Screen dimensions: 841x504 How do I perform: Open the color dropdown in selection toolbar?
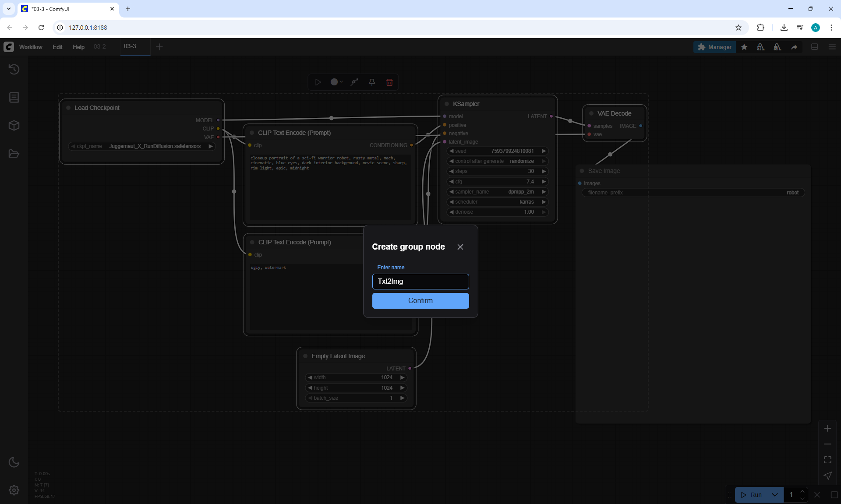click(x=336, y=82)
